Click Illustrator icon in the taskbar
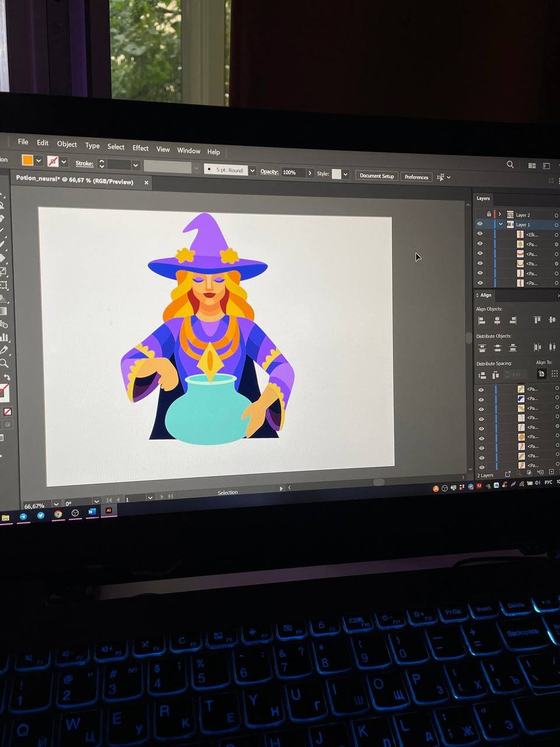Viewport: 560px width, 747px height. coord(109,510)
